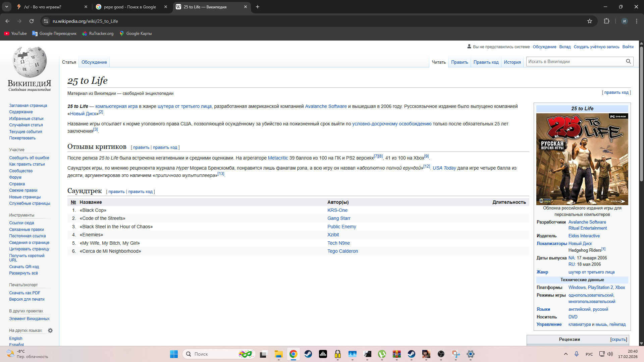Expand the tab search chevron
This screenshot has width=644, height=362.
pyautogui.click(x=6, y=7)
